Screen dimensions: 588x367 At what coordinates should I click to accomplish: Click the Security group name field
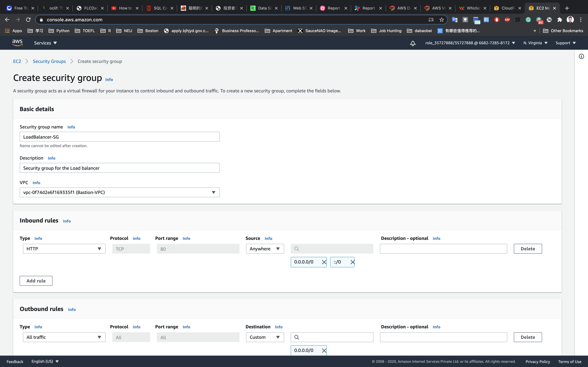(x=120, y=137)
